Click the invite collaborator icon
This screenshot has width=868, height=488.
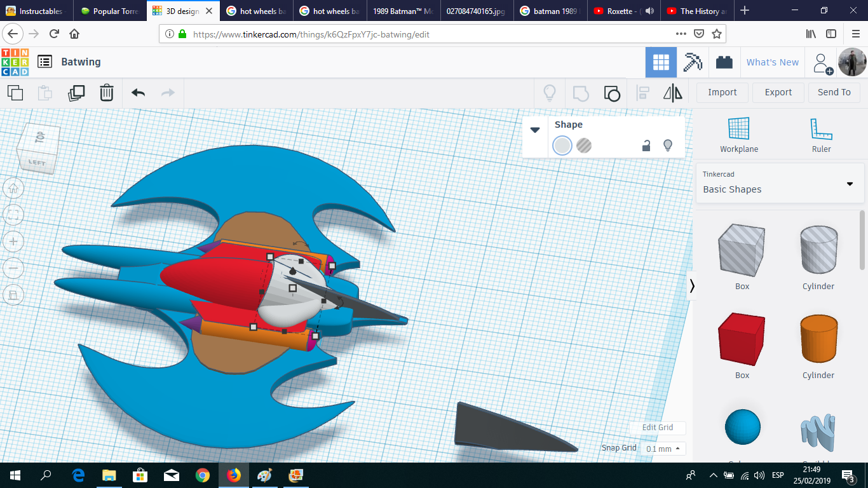click(x=823, y=63)
